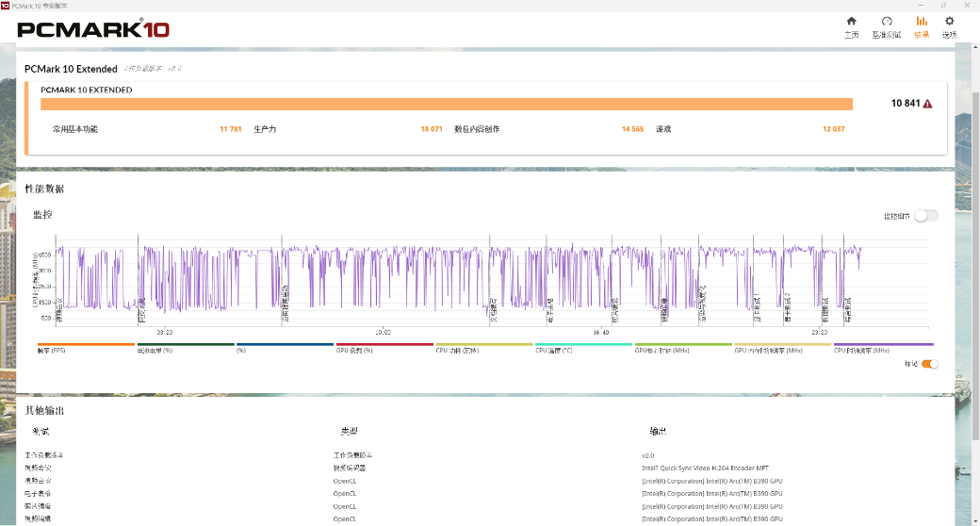Screen dimensions: 980x526
Task: Click the PCMark app icon in title bar
Action: (x=6, y=5)
